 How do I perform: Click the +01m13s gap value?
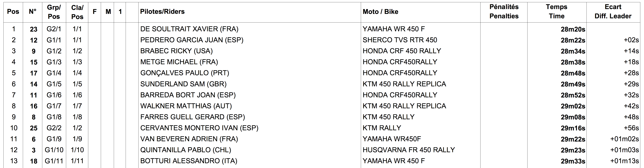coord(624,161)
